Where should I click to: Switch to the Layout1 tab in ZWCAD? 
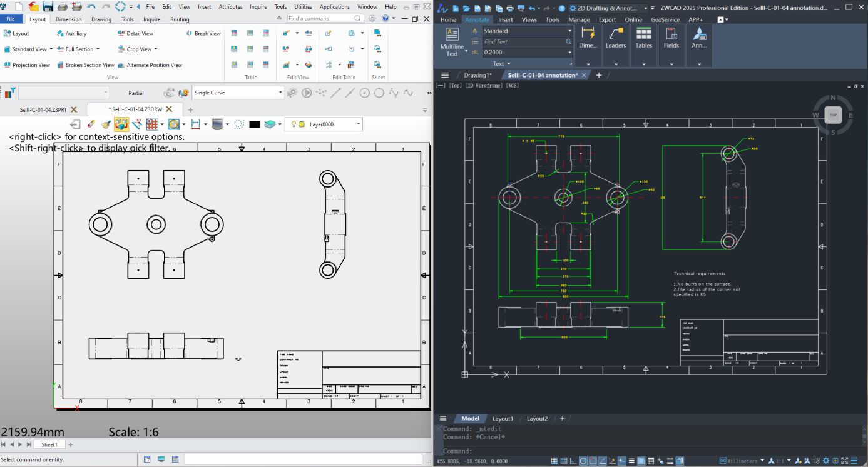(x=503, y=419)
